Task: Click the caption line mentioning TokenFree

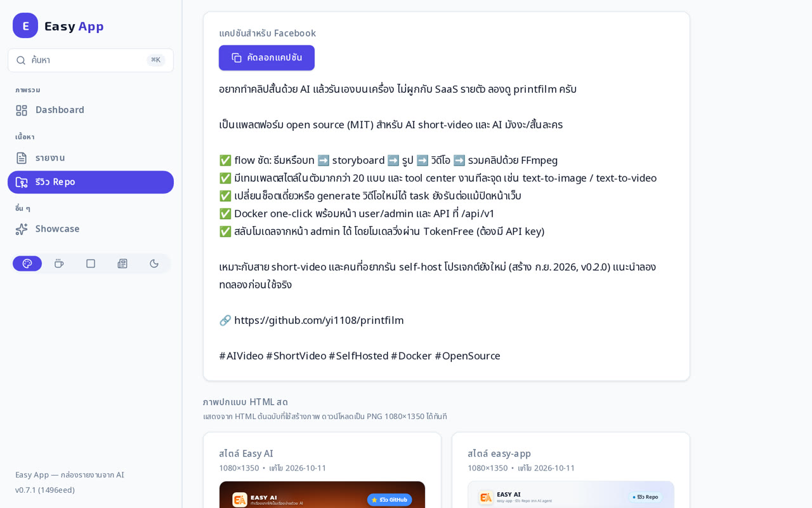Action: (381, 231)
